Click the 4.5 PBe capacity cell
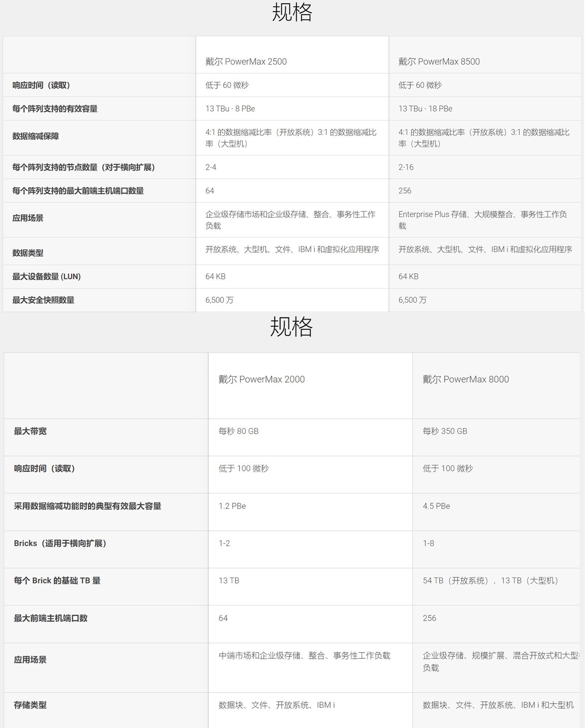Screen dimensions: 585x728 coord(436,506)
